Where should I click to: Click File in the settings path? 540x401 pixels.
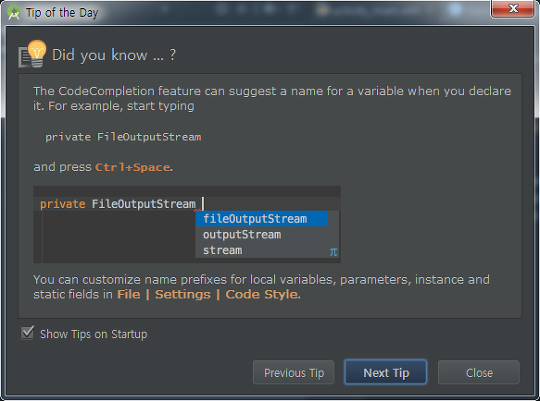(x=129, y=295)
